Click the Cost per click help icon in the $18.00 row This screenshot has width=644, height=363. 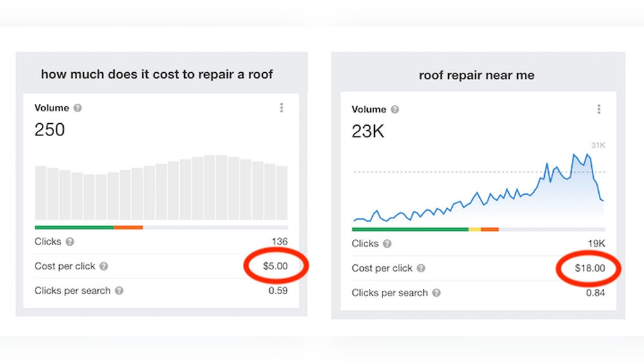(x=421, y=268)
